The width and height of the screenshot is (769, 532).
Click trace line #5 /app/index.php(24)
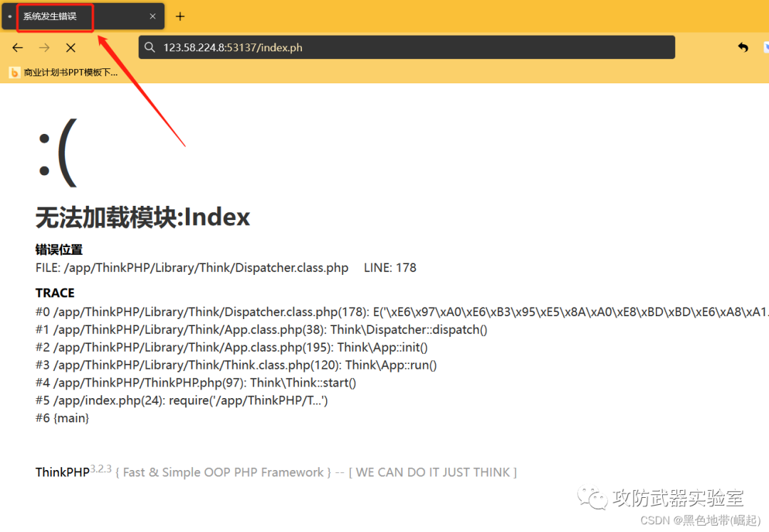182,400
